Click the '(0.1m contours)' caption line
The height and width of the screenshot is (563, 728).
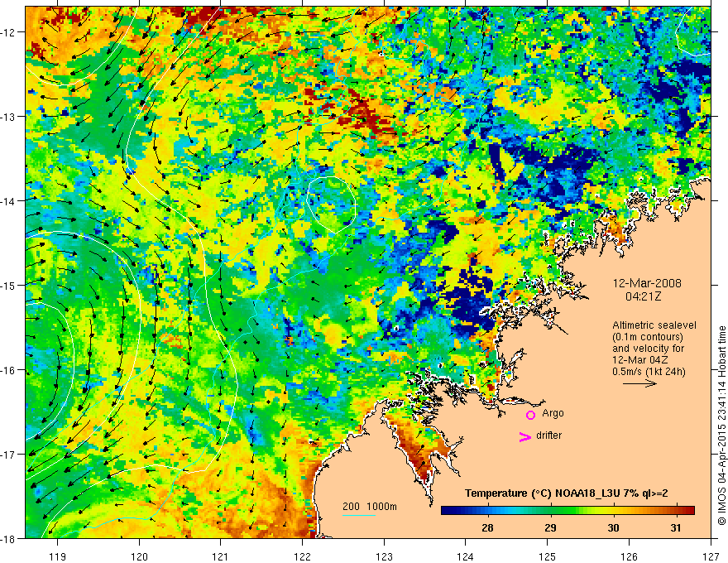(x=648, y=337)
